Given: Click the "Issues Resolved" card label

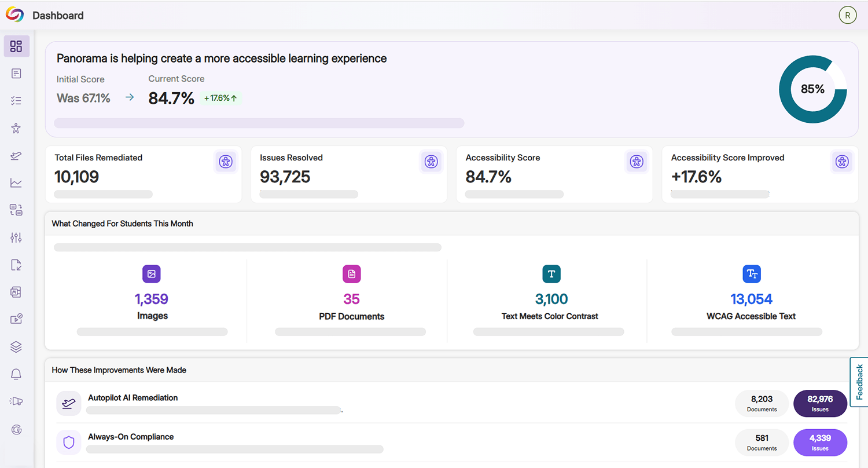Looking at the screenshot, I should coord(292,158).
